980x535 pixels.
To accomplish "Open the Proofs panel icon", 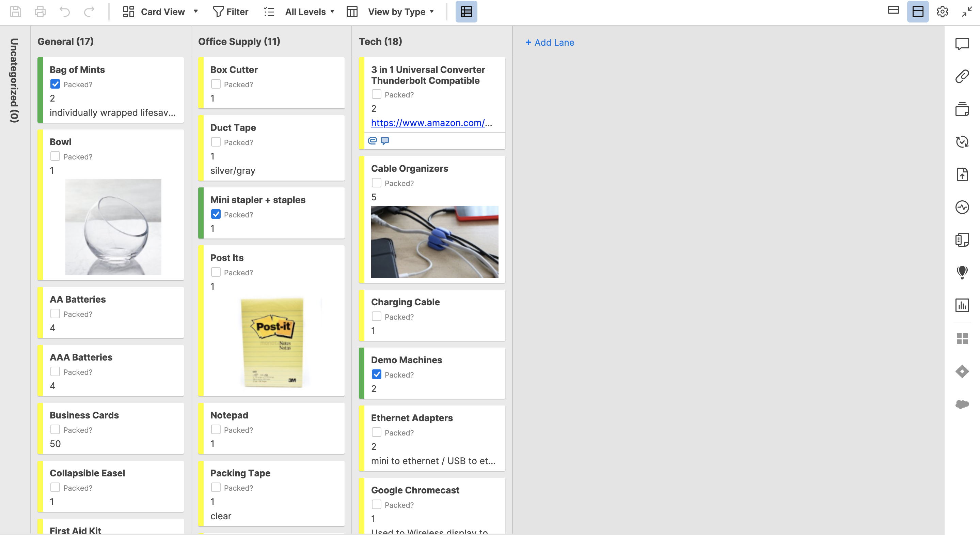I will [x=962, y=109].
